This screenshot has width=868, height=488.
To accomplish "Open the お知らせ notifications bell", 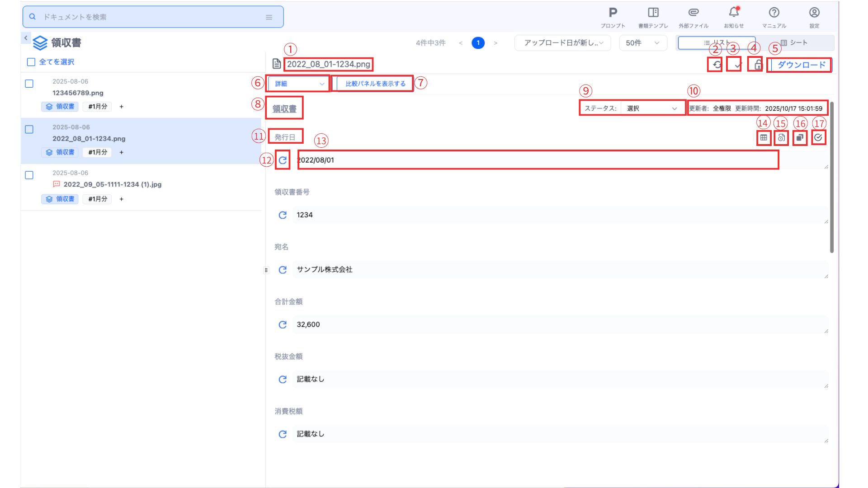I will point(734,13).
